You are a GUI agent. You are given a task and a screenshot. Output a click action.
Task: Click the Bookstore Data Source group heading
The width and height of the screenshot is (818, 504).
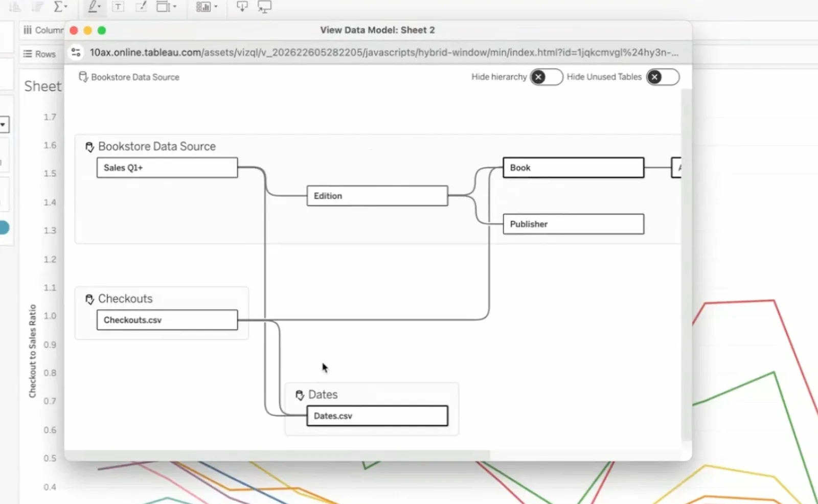pos(157,147)
